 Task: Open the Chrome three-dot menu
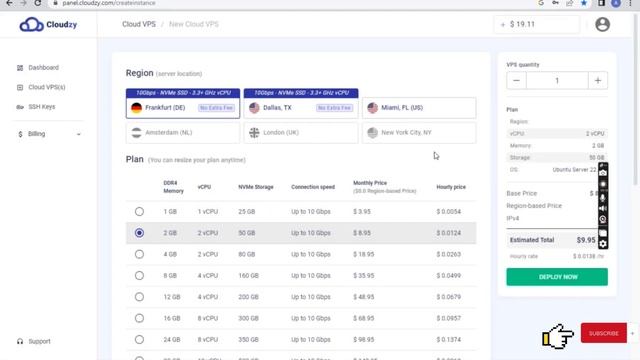631,3
